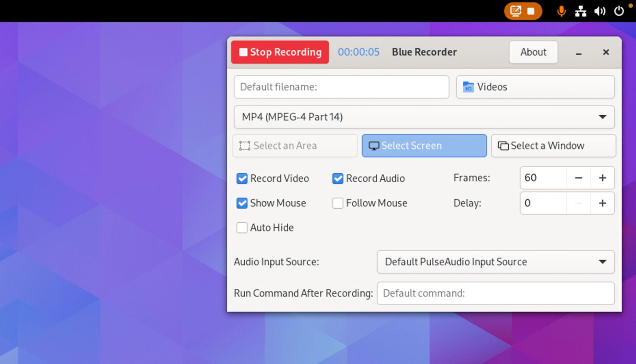Click Select an Area button
Screen dimensions: 636x364
(x=295, y=146)
